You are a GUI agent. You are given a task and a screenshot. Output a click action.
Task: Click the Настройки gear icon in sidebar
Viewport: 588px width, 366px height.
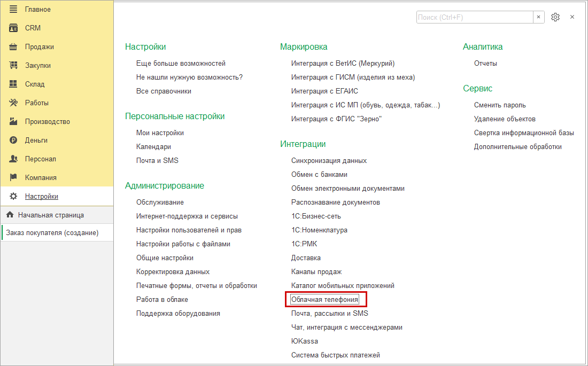point(13,196)
